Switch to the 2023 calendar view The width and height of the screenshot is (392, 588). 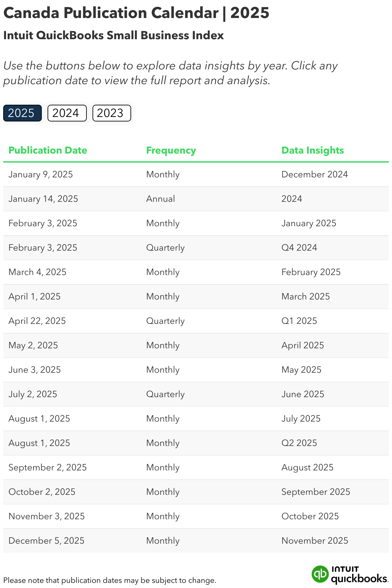click(x=111, y=113)
